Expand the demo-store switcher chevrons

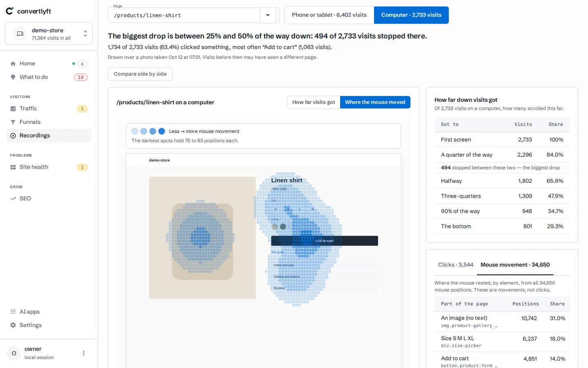[85, 34]
